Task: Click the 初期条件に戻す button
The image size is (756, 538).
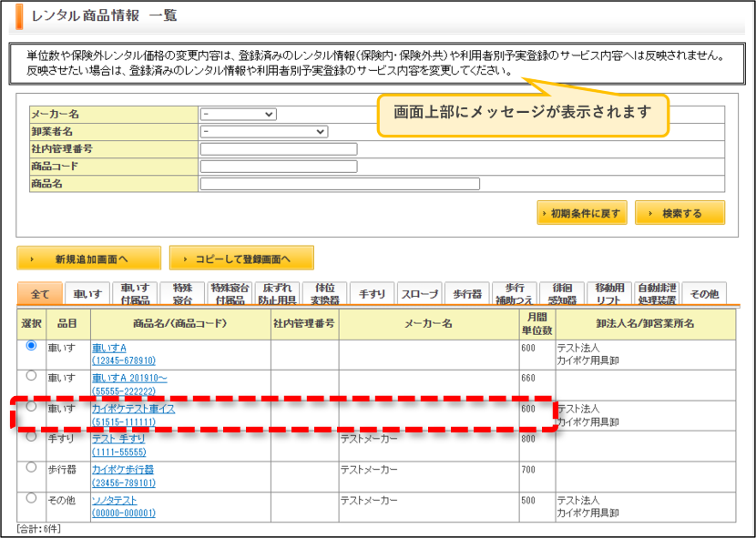Action: point(582,213)
